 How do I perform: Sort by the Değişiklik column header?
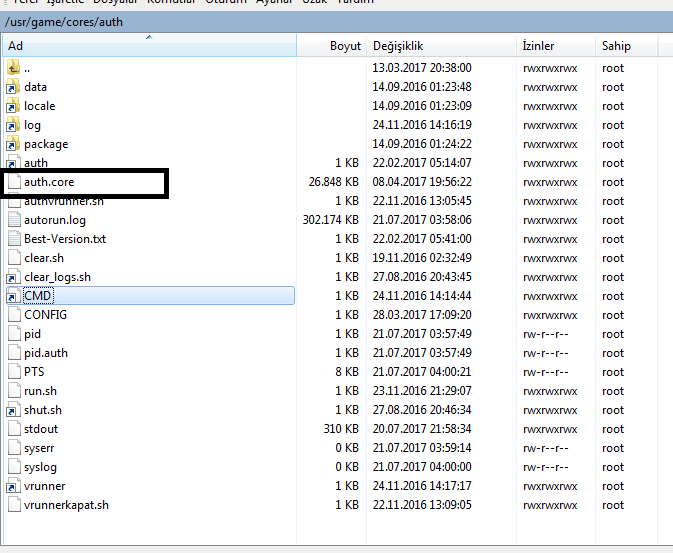pyautogui.click(x=442, y=46)
